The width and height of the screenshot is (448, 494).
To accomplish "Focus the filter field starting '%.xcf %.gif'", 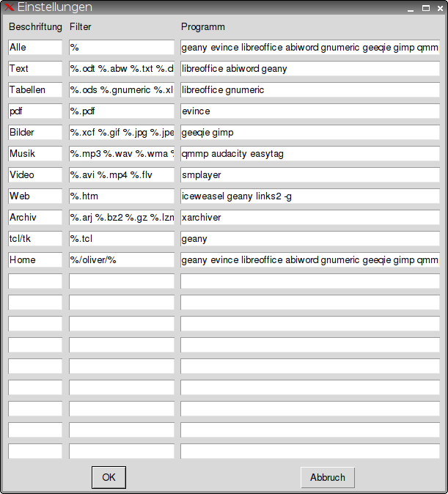I will point(122,133).
